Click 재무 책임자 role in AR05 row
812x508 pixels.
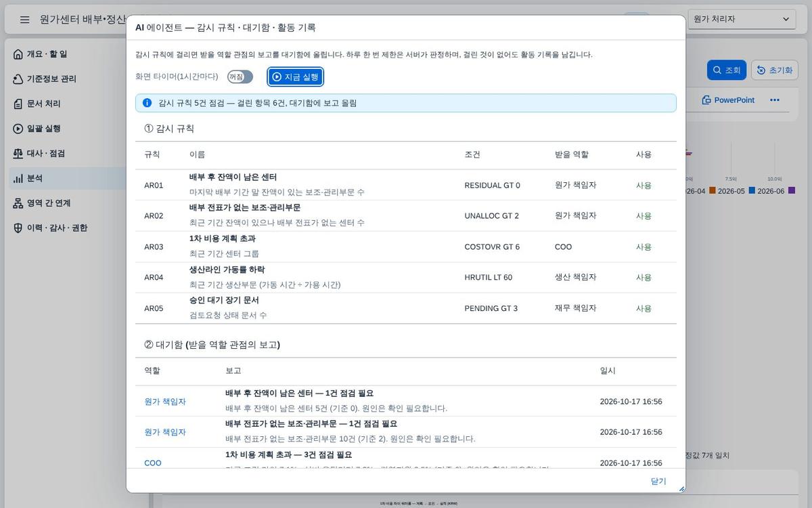point(576,308)
